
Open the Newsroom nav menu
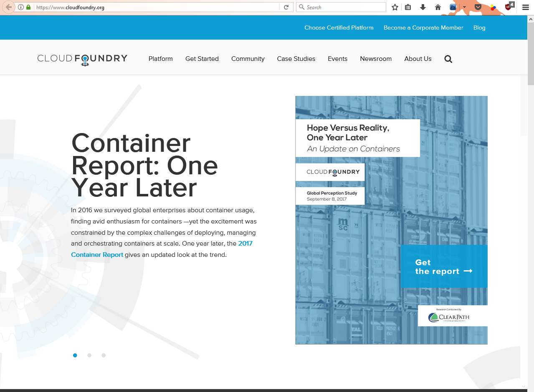pyautogui.click(x=376, y=59)
